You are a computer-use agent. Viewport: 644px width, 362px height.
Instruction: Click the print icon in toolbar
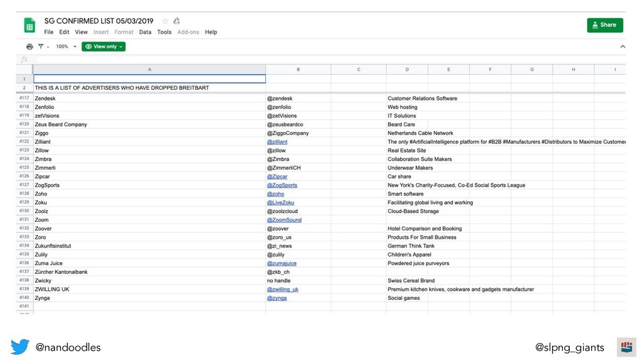pyautogui.click(x=30, y=47)
